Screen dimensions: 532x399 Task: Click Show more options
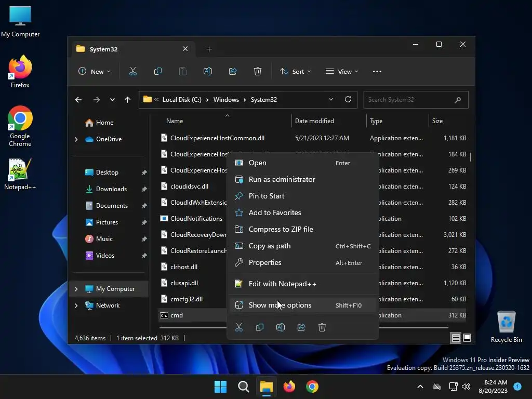click(303, 305)
